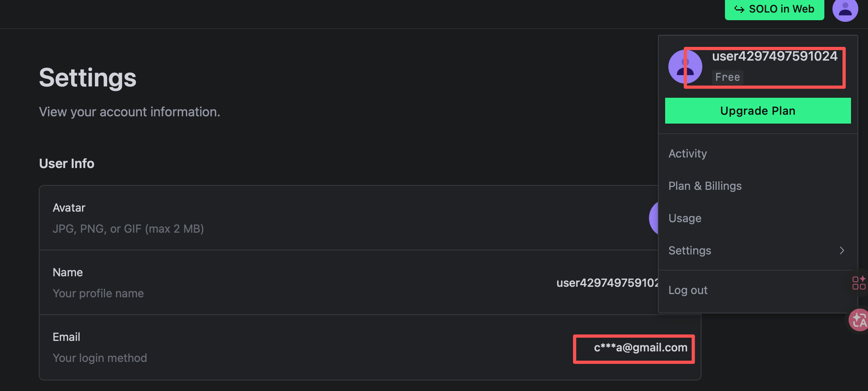Click the masked email c***a@gmail.com
868x391 pixels.
[x=640, y=348]
